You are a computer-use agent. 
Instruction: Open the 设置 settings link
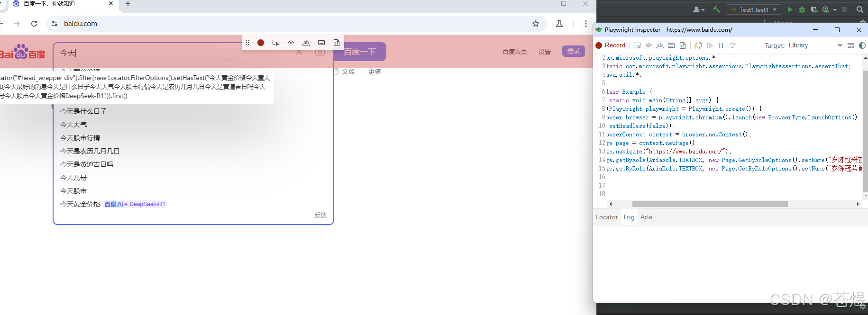pyautogui.click(x=545, y=52)
